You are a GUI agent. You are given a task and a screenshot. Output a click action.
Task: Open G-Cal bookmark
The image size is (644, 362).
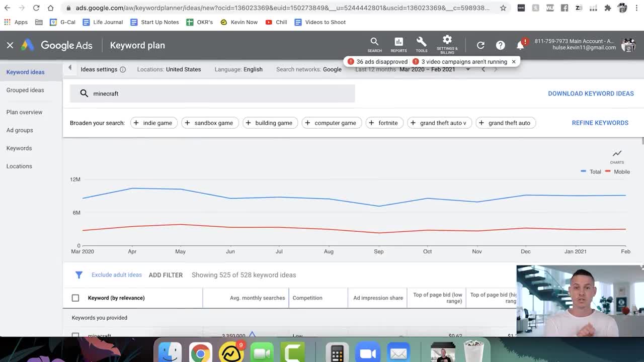62,22
